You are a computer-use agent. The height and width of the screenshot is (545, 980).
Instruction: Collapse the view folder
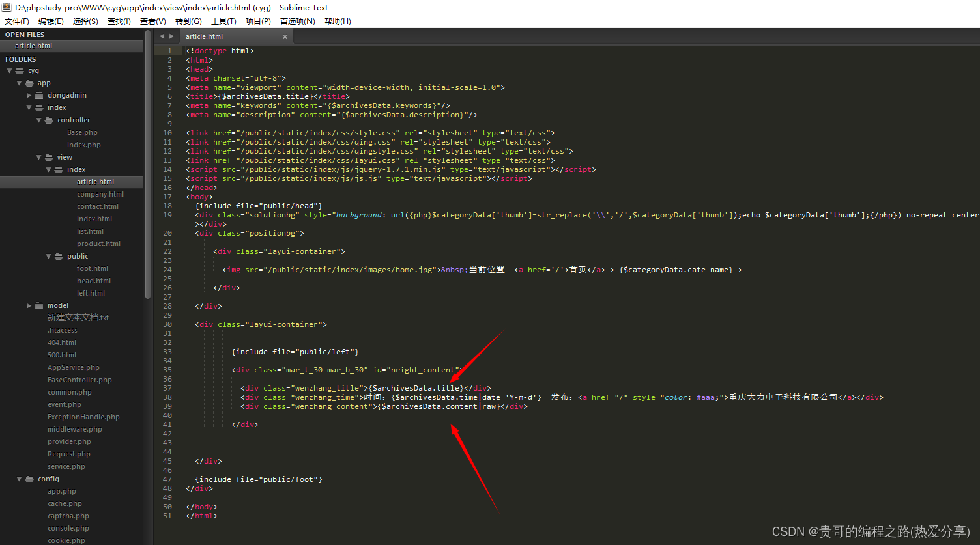[39, 157]
